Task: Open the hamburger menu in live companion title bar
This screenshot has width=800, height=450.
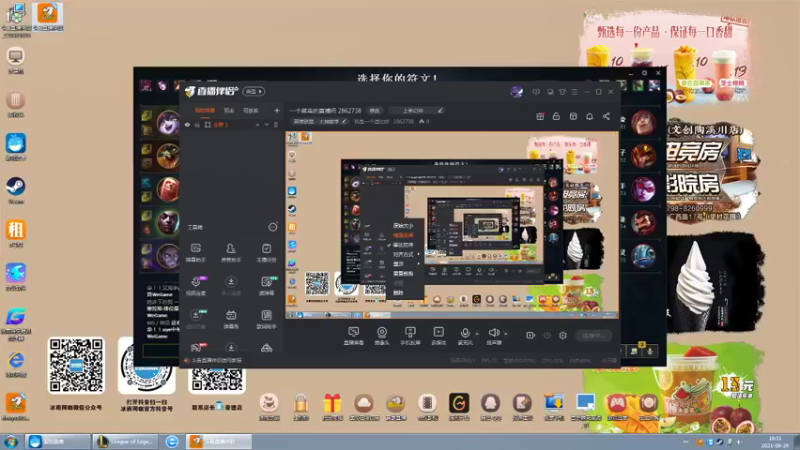Action: coord(574,92)
